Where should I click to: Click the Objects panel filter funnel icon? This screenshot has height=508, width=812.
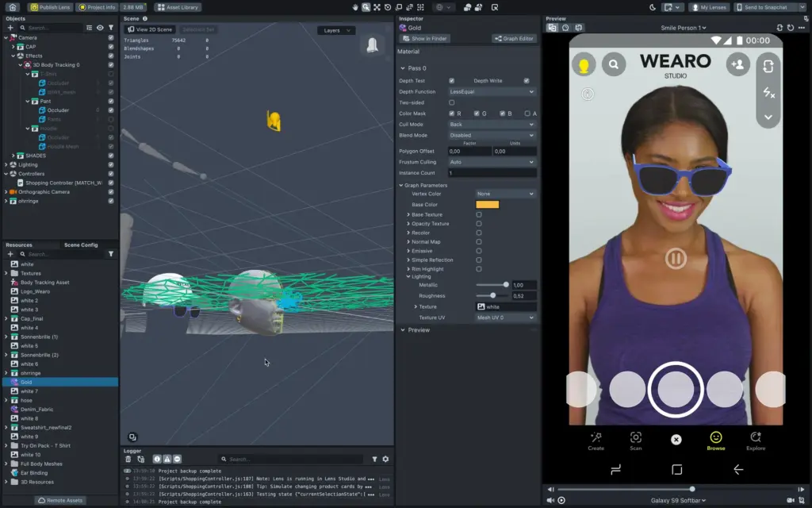click(x=111, y=28)
